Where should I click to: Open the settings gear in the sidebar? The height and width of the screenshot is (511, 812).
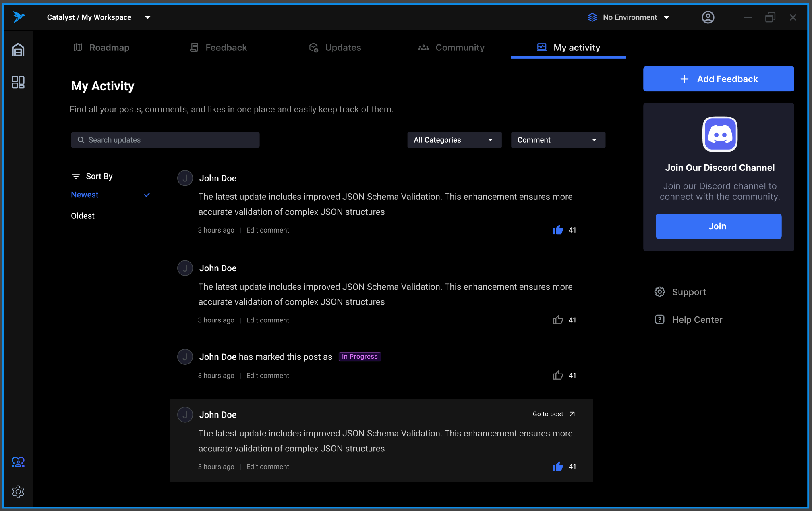click(x=18, y=492)
